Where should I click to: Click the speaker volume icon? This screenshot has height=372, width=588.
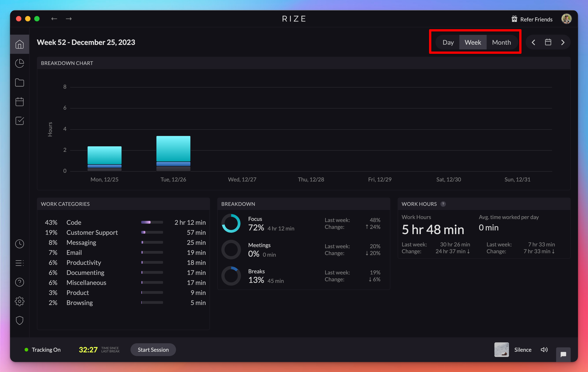point(544,349)
